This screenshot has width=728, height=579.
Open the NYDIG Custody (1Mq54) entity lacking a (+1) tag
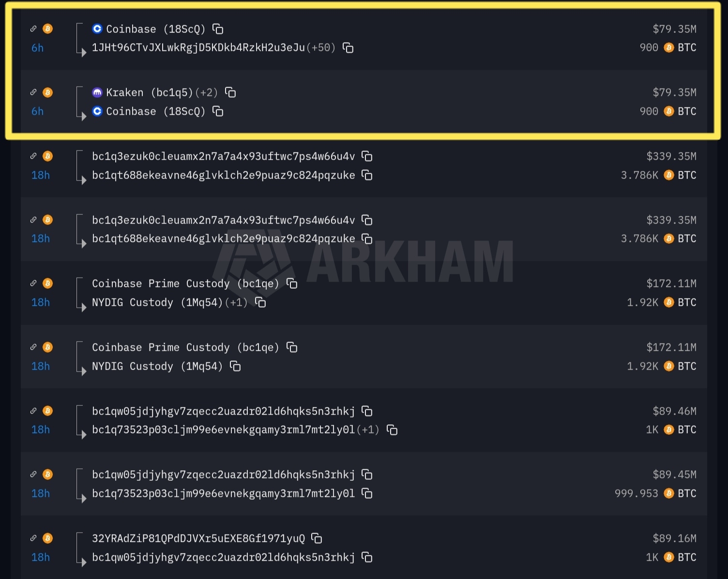coord(157,366)
